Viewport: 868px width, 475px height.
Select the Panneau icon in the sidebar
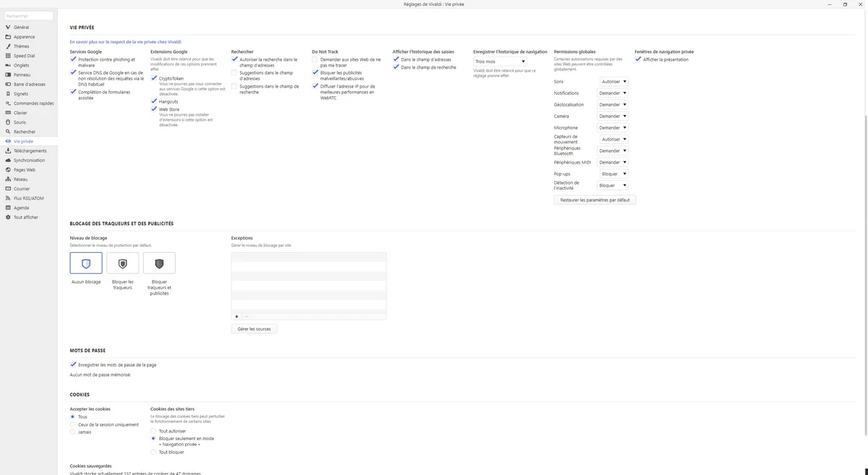(x=8, y=75)
